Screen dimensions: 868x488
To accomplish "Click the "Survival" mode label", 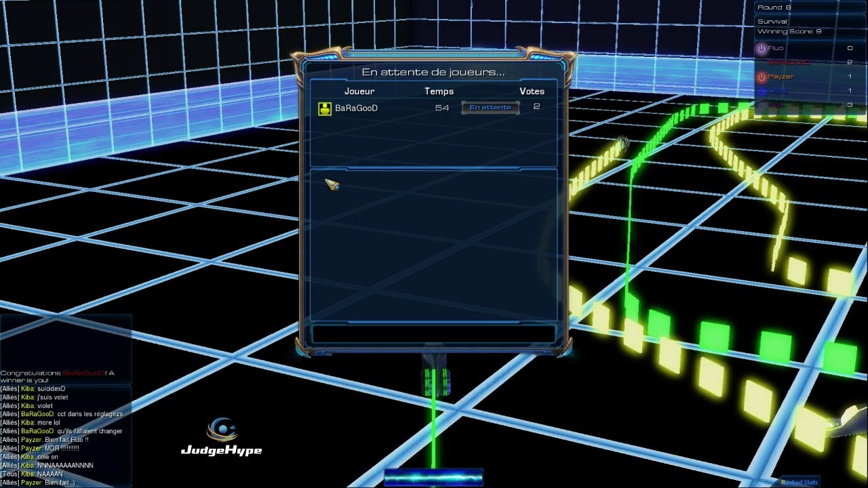I will (x=772, y=22).
